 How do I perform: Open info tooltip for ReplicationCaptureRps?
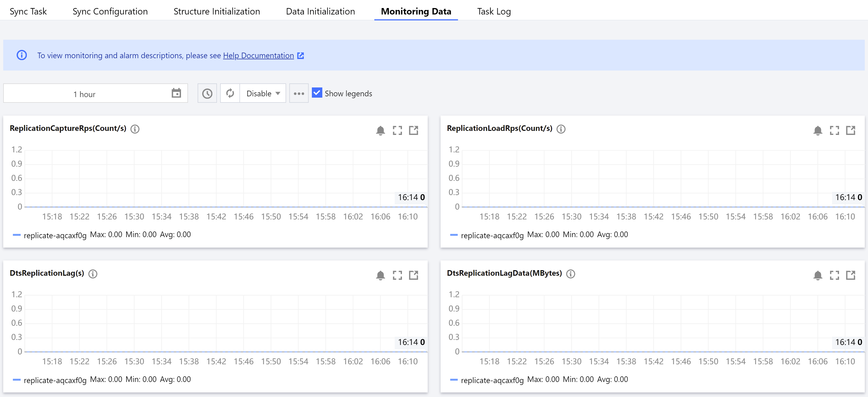point(135,129)
